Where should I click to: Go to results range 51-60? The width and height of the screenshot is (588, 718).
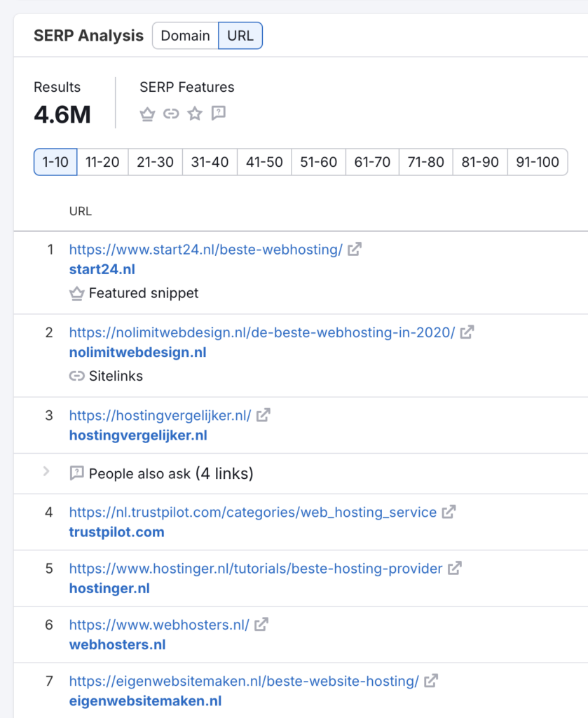click(318, 162)
